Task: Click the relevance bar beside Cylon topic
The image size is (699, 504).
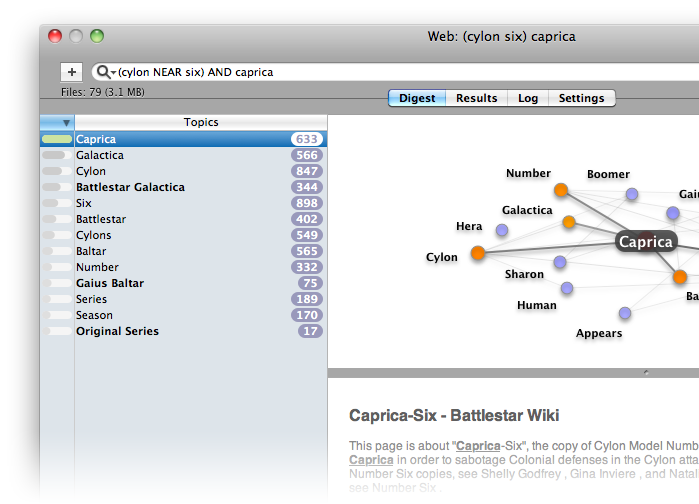Action: click(57, 171)
